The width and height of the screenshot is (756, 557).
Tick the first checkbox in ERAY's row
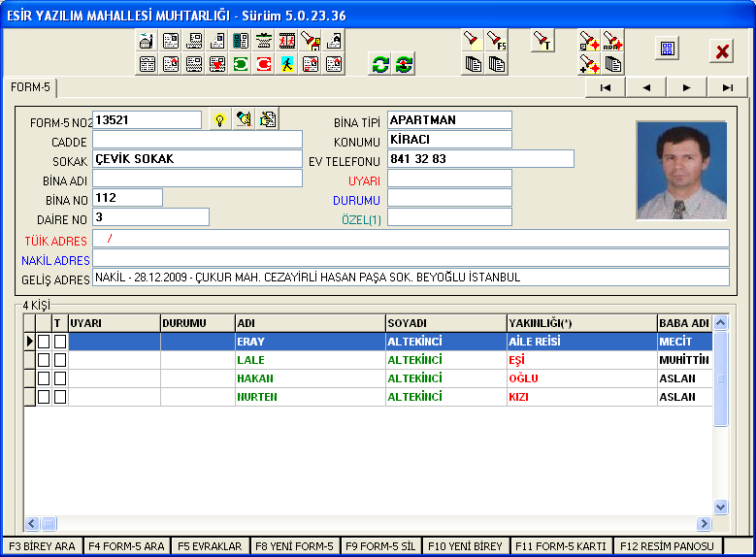pyautogui.click(x=44, y=342)
